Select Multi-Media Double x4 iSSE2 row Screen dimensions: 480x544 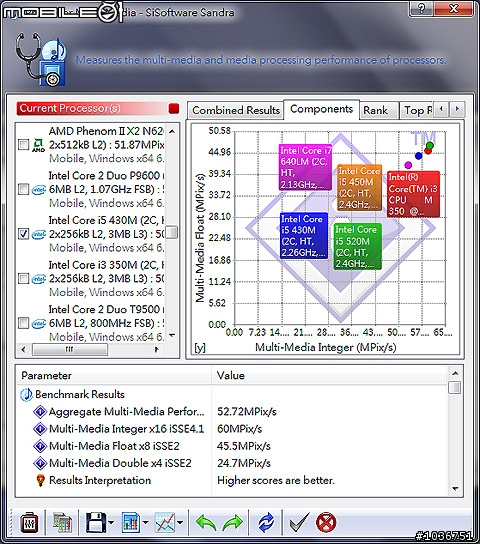coord(232,463)
